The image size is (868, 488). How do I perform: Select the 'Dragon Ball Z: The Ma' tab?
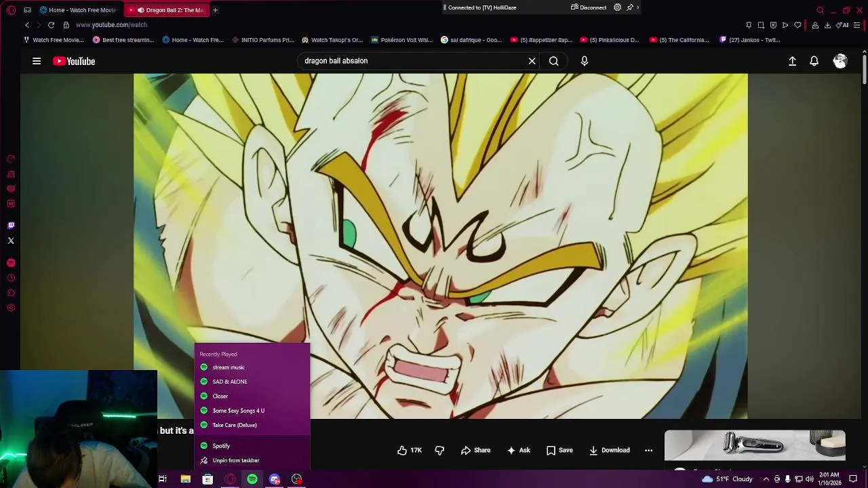tap(166, 10)
